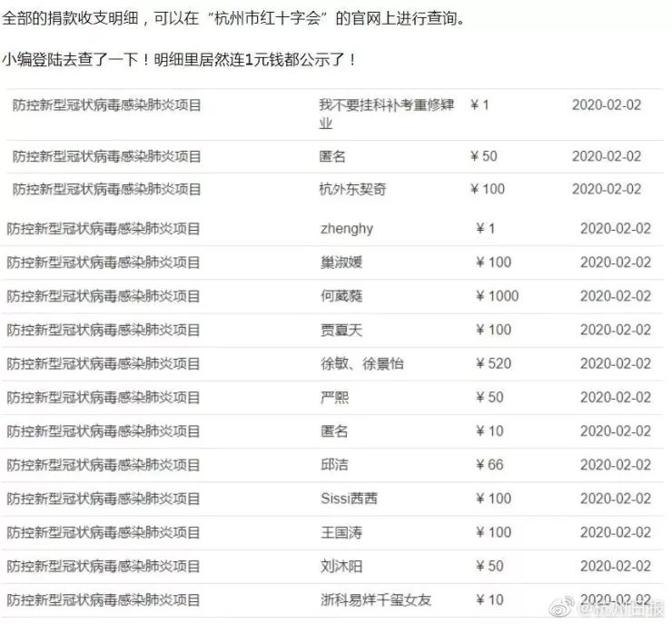Screen dimensions: 672x624
Task: Click the project name in 何葳蕤 row
Action: click(104, 296)
